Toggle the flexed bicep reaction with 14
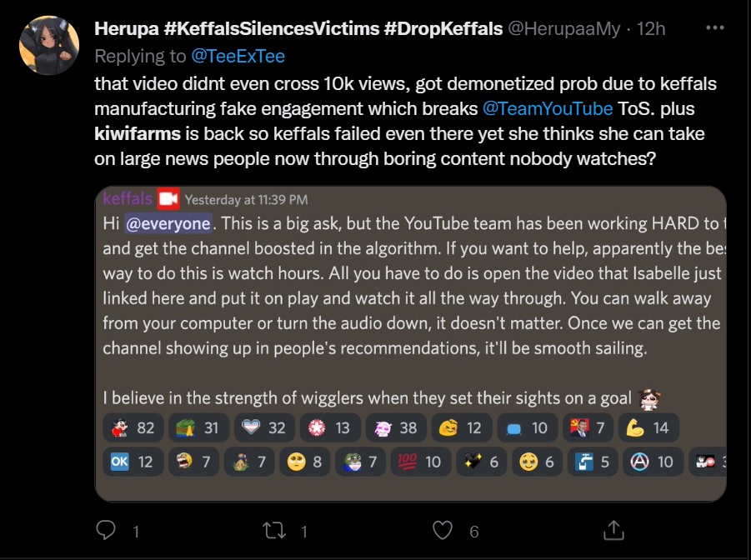 coord(648,427)
